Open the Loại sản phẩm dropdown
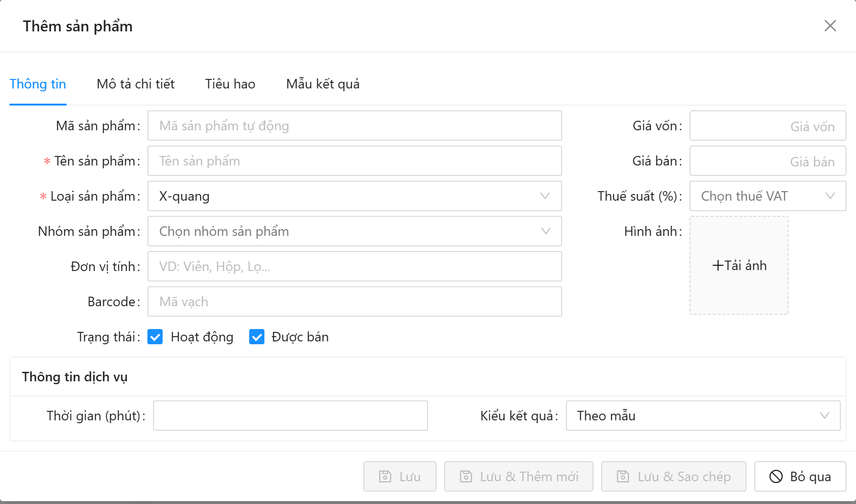 [355, 196]
